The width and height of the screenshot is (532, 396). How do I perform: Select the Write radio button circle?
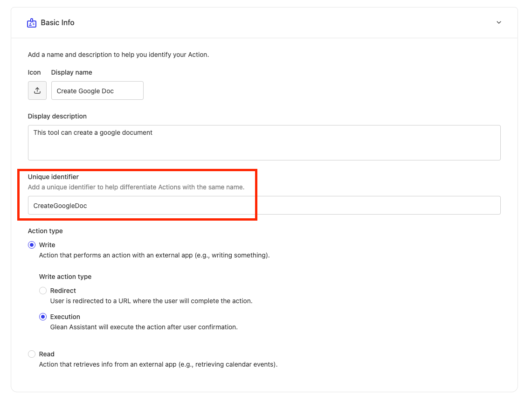point(32,245)
